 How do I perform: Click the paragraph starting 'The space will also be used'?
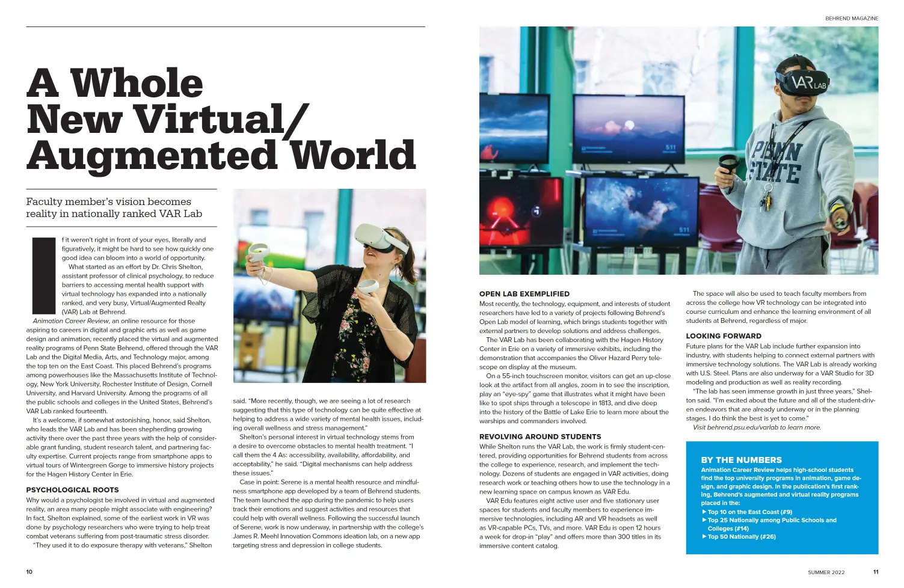[779, 307]
